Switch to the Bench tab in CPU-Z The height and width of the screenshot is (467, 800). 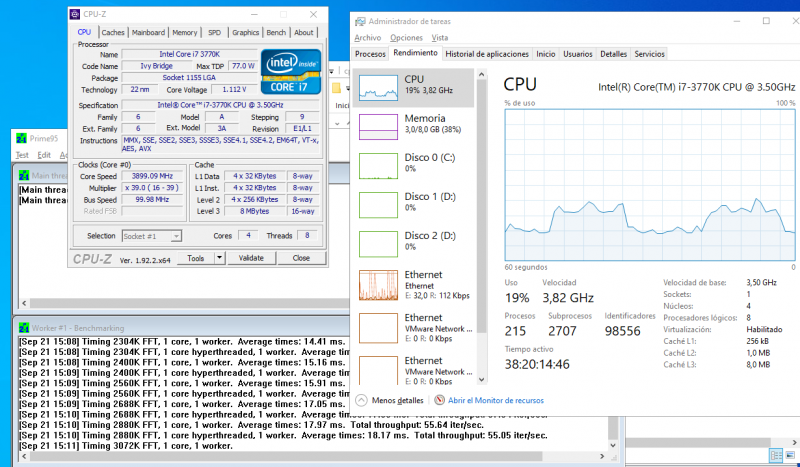276,32
